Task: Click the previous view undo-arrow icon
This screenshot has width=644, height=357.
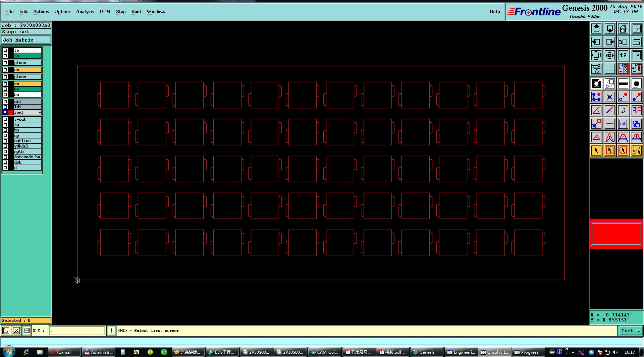Action: (x=623, y=42)
